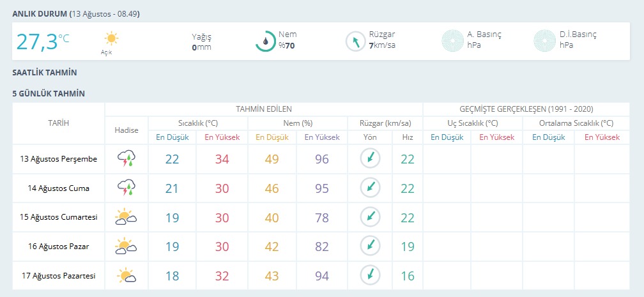Click partly cloudy icon for 16 Ağustos Pazar
644x297 pixels.
pyautogui.click(x=126, y=246)
